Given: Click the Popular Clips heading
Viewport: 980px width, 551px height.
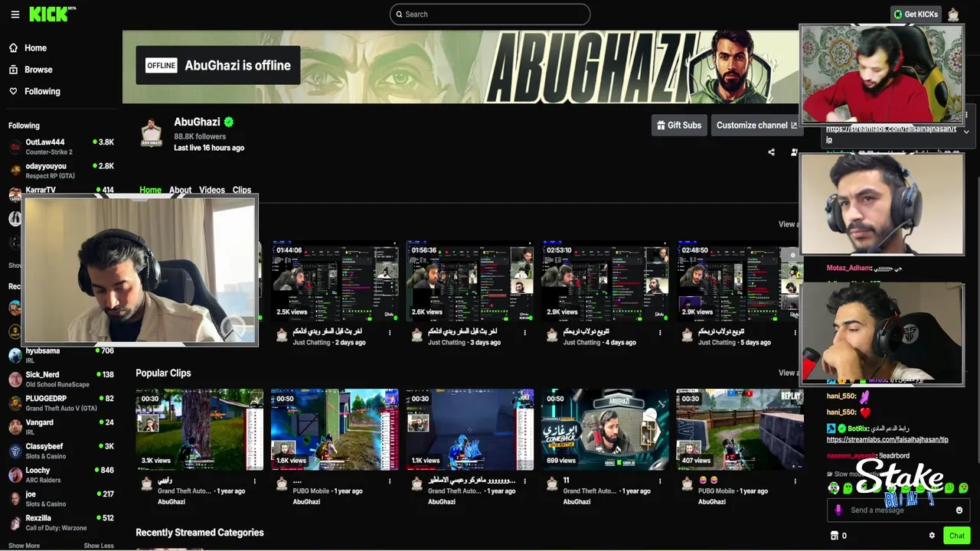Looking at the screenshot, I should (163, 373).
